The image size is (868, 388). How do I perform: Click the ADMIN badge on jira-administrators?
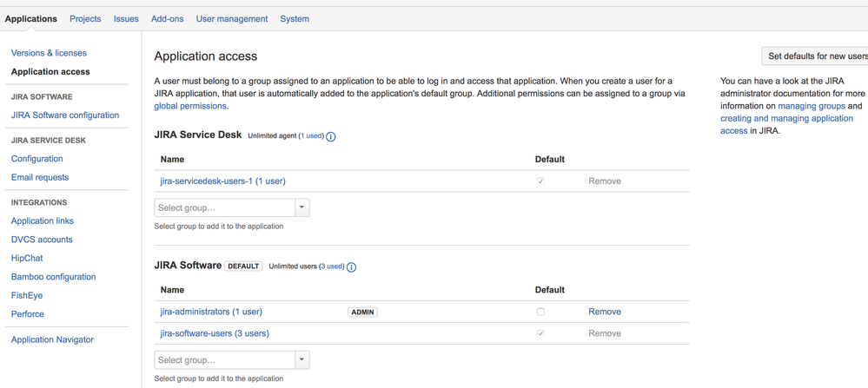(362, 312)
